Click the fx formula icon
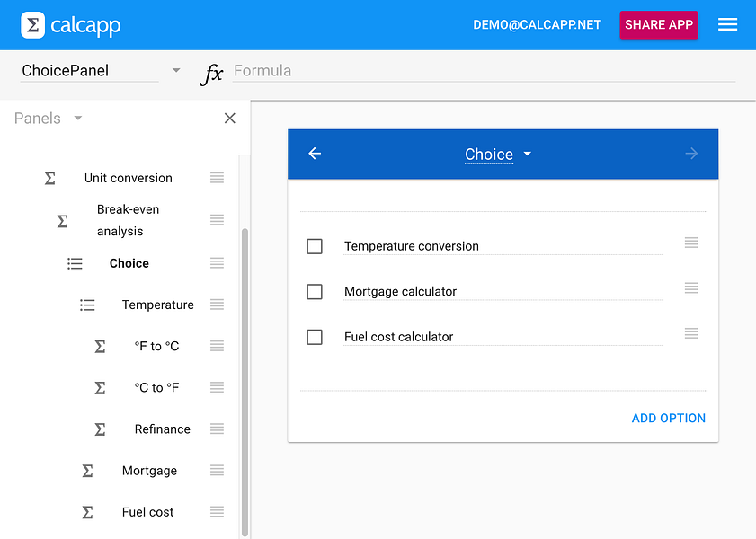The width and height of the screenshot is (756, 539). 211,74
